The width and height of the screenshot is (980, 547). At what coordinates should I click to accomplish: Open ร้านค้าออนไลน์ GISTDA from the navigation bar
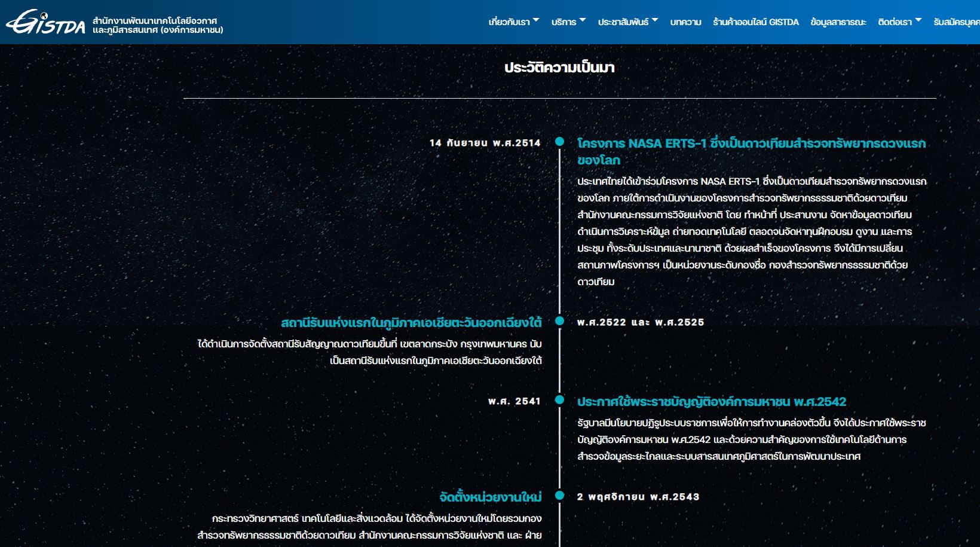click(x=755, y=22)
